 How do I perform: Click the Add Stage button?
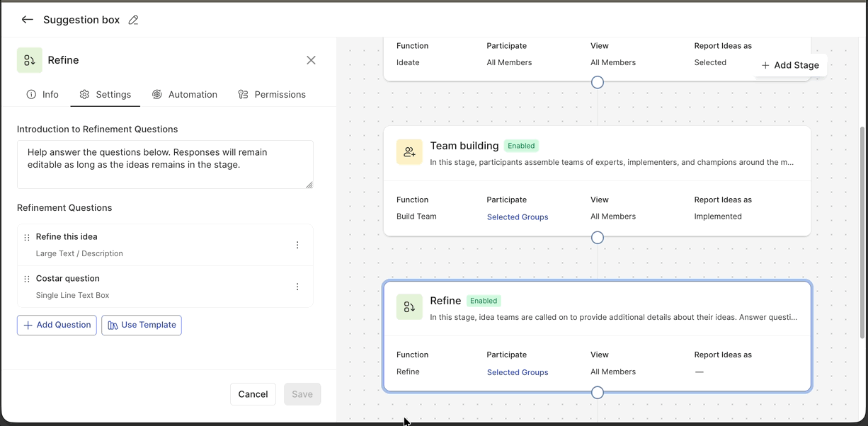(790, 64)
